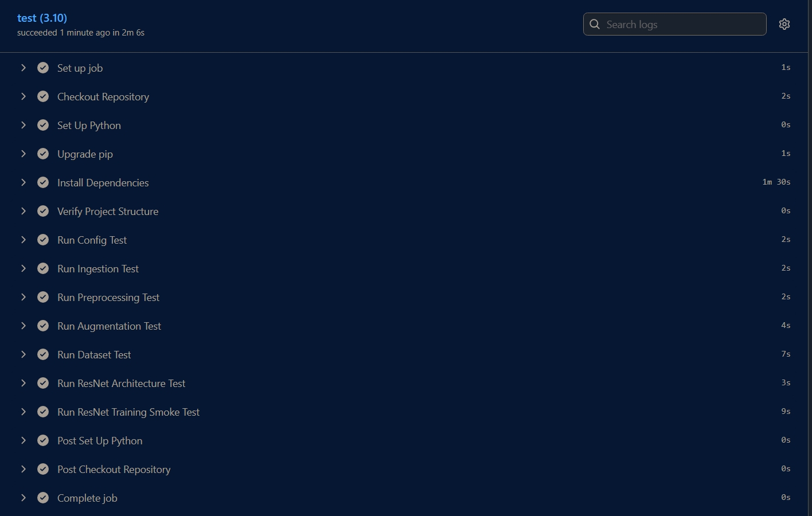The height and width of the screenshot is (516, 812).
Task: Click the success check icon for Install Dependencies
Action: (43, 182)
